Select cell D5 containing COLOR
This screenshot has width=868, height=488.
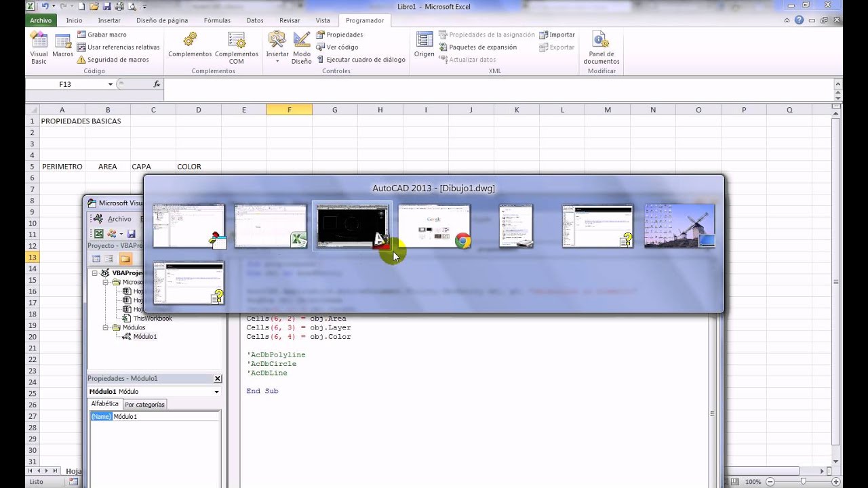pos(199,166)
